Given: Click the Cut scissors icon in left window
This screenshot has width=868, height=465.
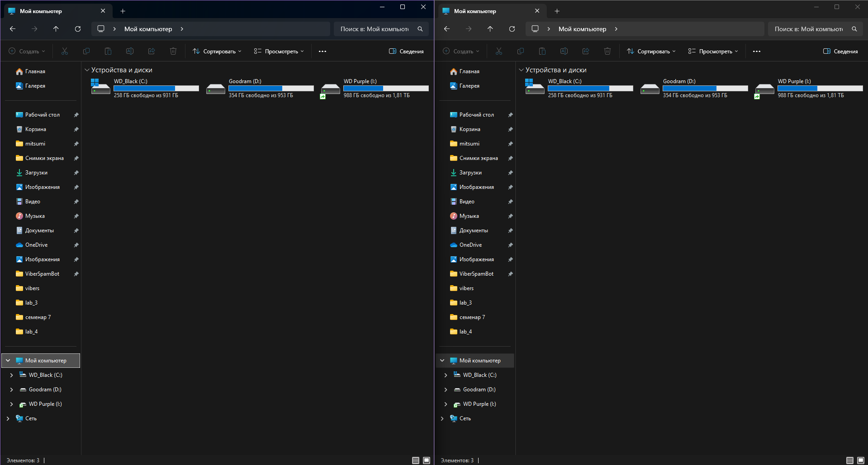Looking at the screenshot, I should [x=65, y=52].
